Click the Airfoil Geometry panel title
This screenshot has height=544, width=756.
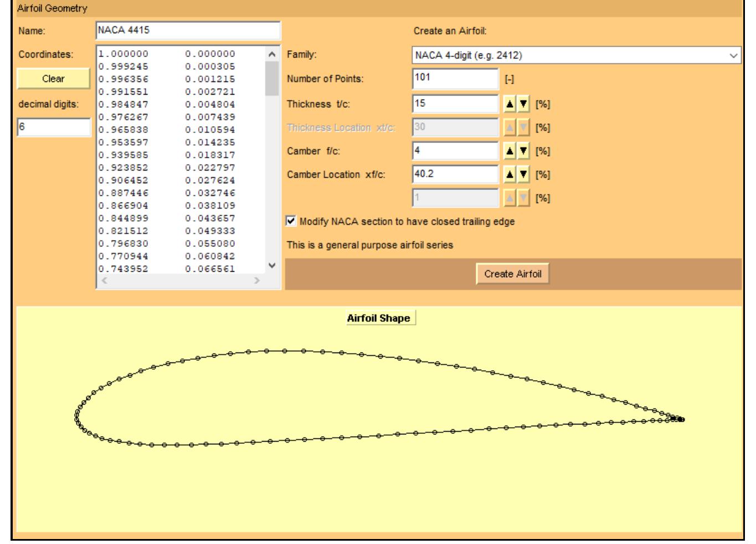coord(52,8)
